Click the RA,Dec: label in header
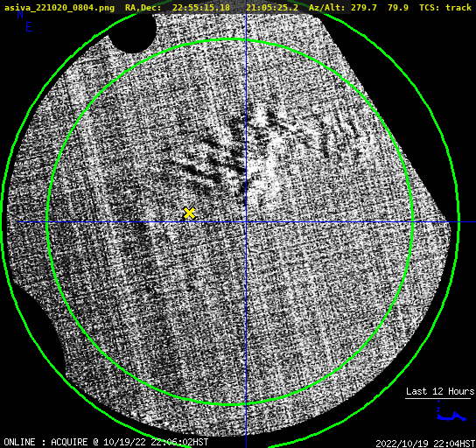476x448 pixels. pyautogui.click(x=143, y=7)
